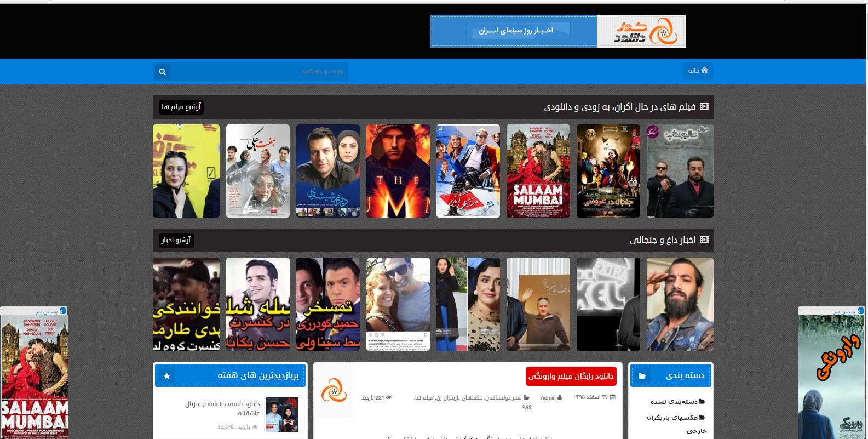
Task: Open the جنجال در عروسی poster
Action: point(608,171)
